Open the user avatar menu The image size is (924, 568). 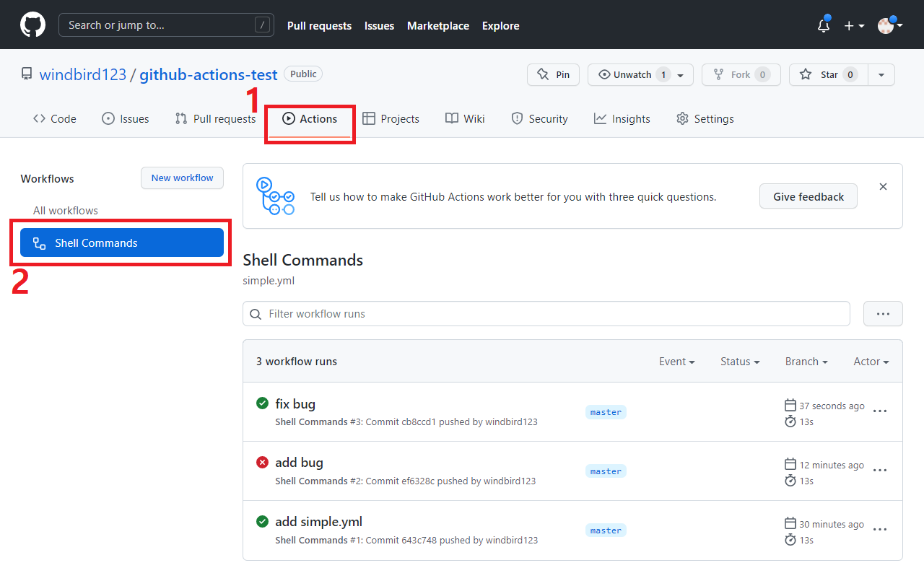[x=890, y=25]
